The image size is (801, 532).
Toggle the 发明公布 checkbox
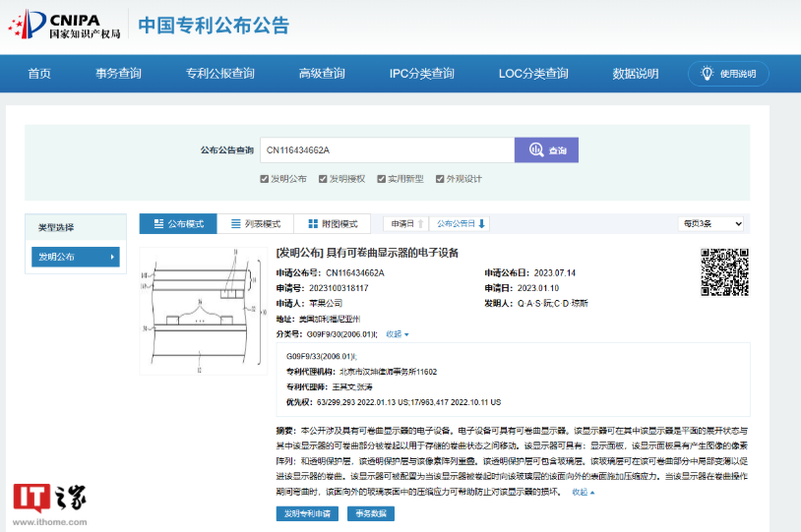coord(264,179)
